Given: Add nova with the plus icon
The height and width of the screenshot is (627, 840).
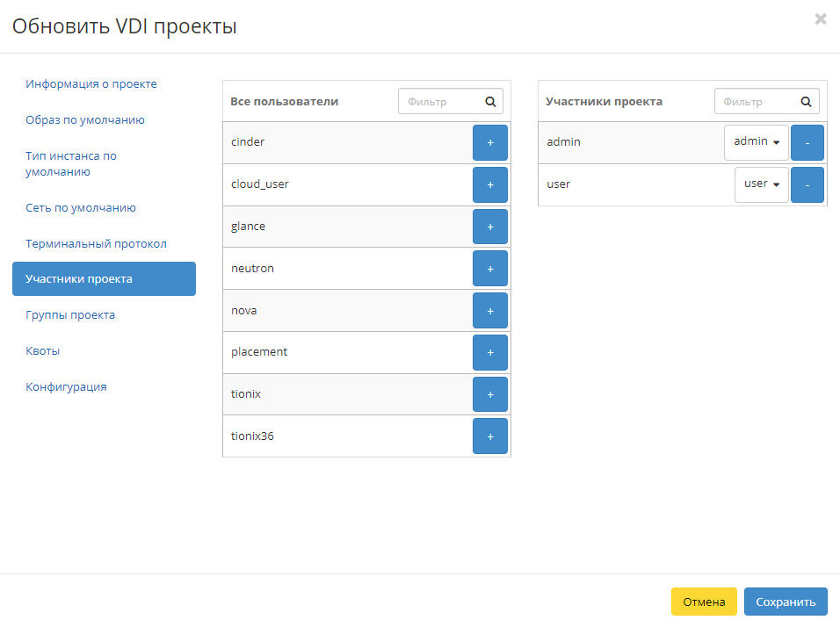Looking at the screenshot, I should click(490, 310).
